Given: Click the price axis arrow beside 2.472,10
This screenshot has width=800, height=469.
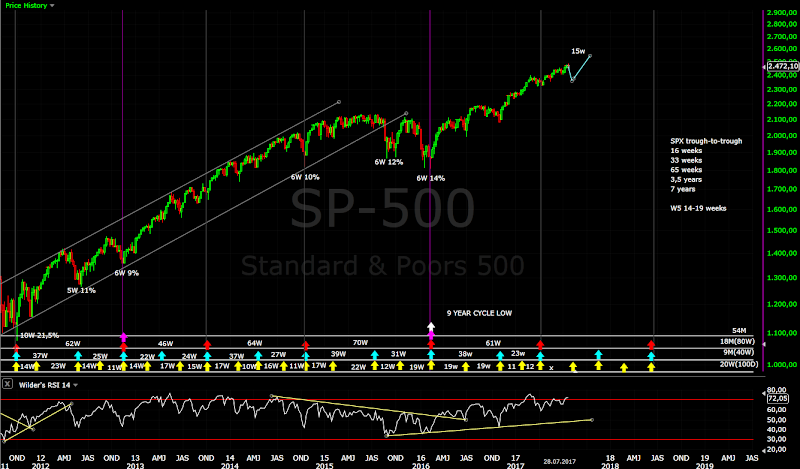Looking at the screenshot, I should pyautogui.click(x=764, y=66).
